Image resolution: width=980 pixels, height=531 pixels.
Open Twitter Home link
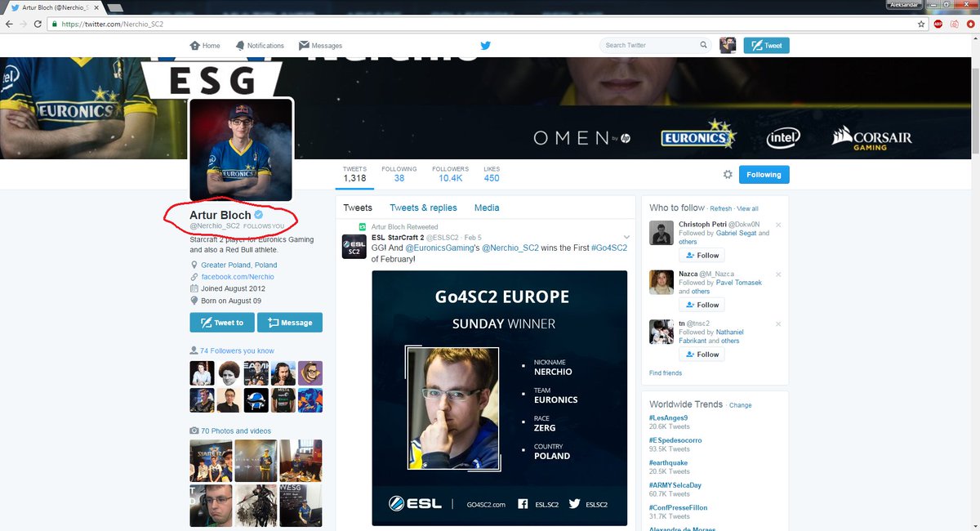[x=205, y=46]
